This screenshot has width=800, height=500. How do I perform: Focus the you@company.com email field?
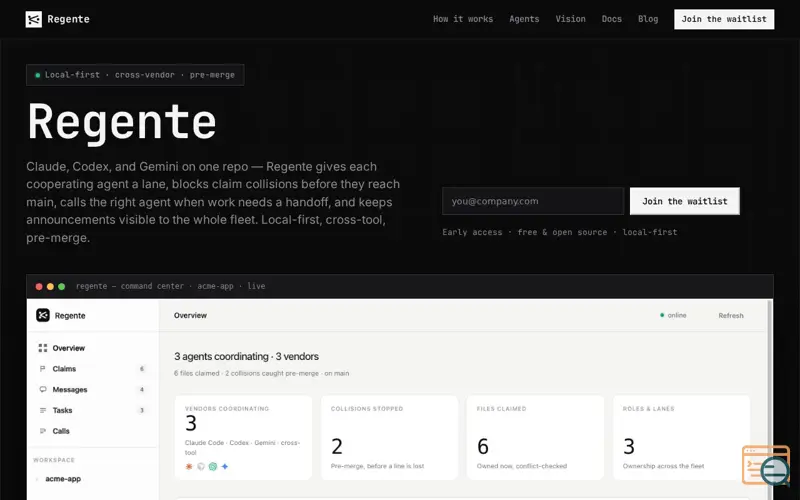point(533,201)
